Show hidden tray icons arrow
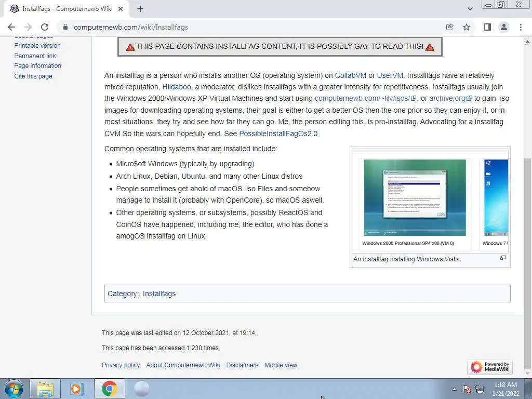This screenshot has height=399, width=532. coord(454,389)
